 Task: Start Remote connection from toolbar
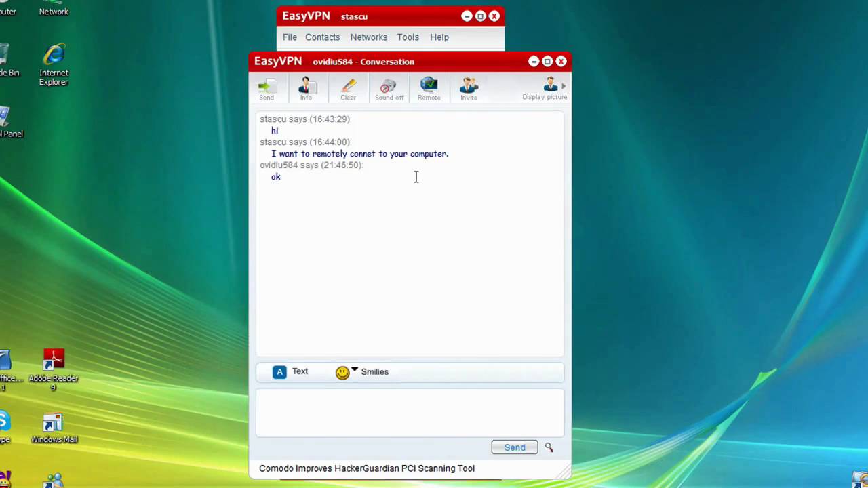[429, 89]
